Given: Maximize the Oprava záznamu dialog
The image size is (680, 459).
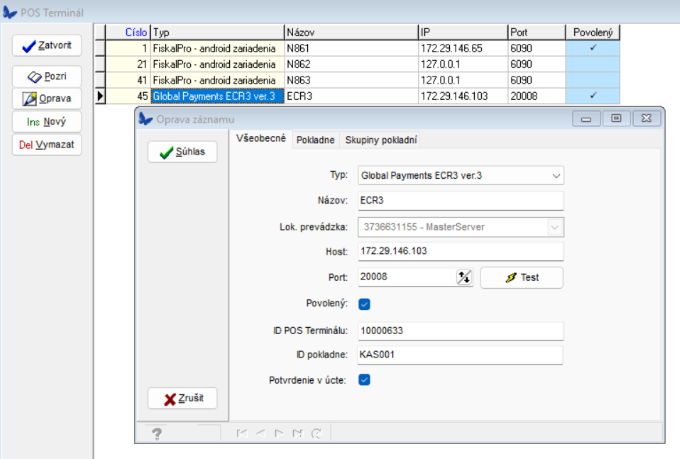Looking at the screenshot, I should pyautogui.click(x=616, y=118).
